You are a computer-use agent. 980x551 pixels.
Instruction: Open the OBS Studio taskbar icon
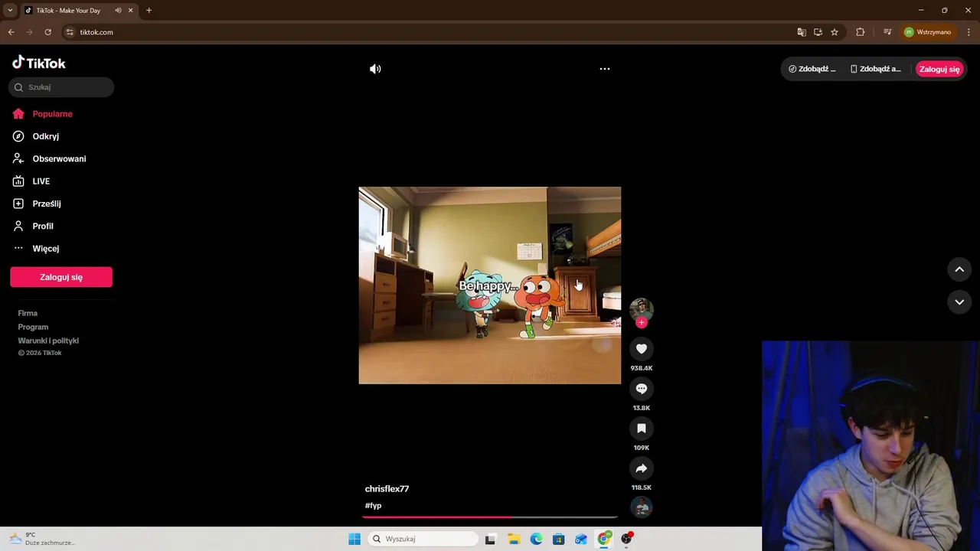pos(626,539)
